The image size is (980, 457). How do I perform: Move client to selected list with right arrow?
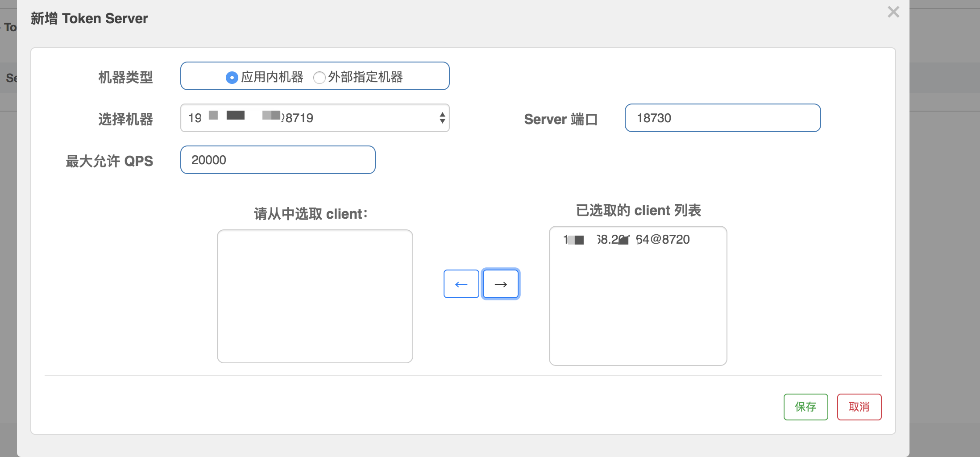(500, 284)
